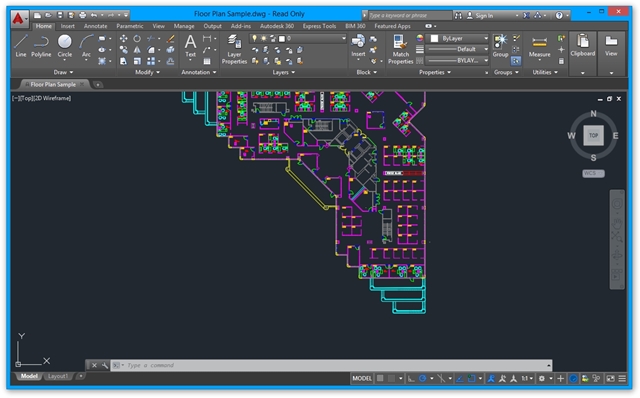Screen dimensions: 640x398
Task: Switch to the Insert ribbon tab
Action: pos(67,26)
